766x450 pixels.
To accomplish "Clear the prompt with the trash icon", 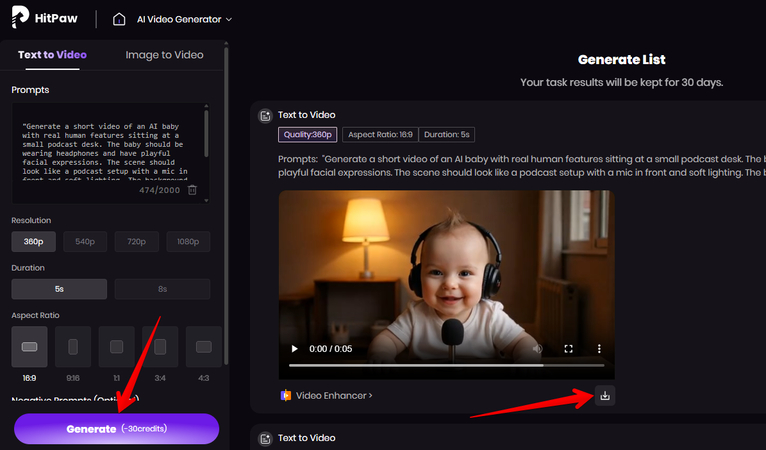I will (192, 190).
